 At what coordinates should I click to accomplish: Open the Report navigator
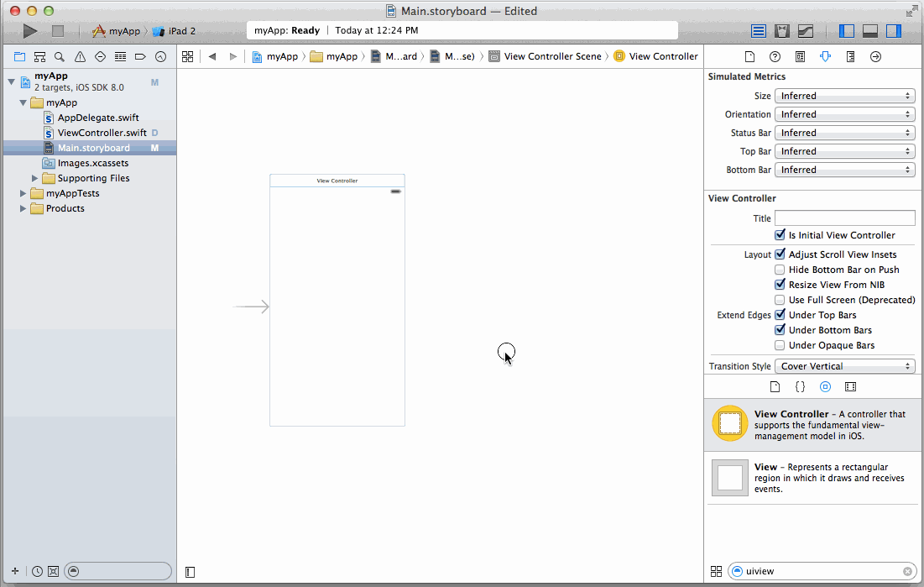(x=160, y=56)
